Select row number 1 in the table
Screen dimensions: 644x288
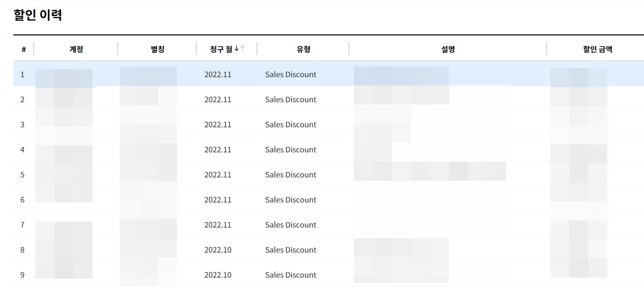click(x=22, y=75)
